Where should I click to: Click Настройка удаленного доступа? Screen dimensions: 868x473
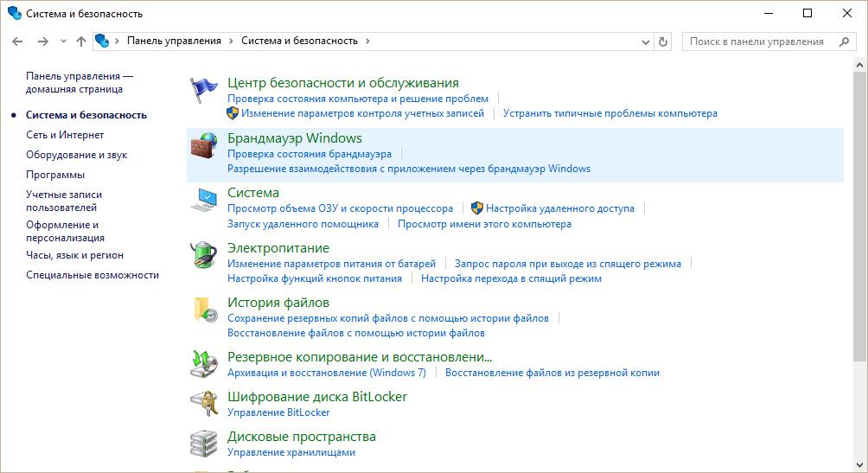560,208
